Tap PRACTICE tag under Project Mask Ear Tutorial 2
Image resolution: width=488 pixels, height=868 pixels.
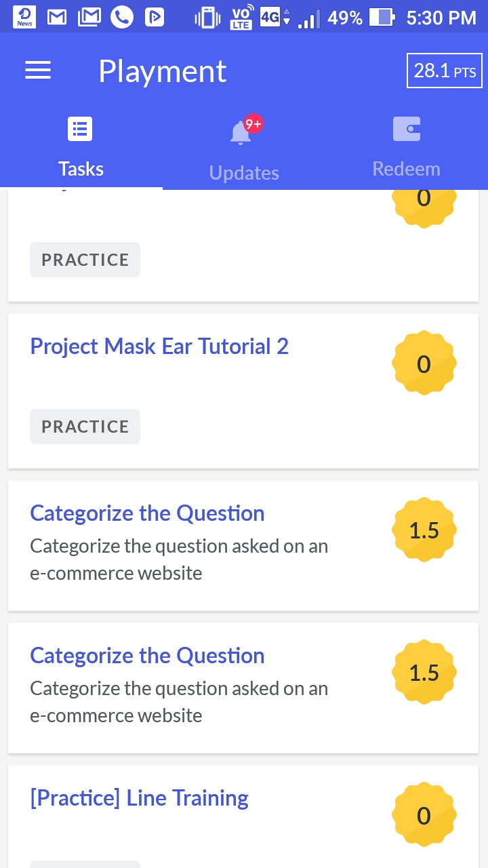85,427
